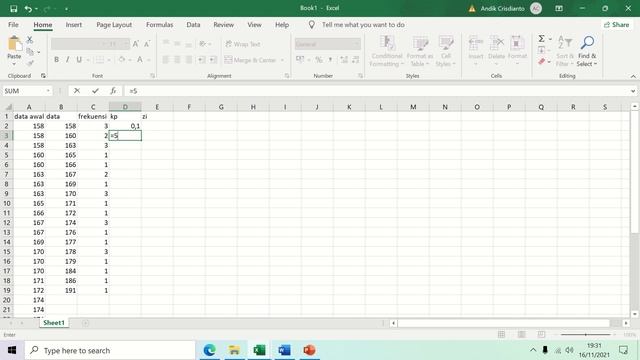
Task: Click the Windows search box
Action: [x=110, y=350]
